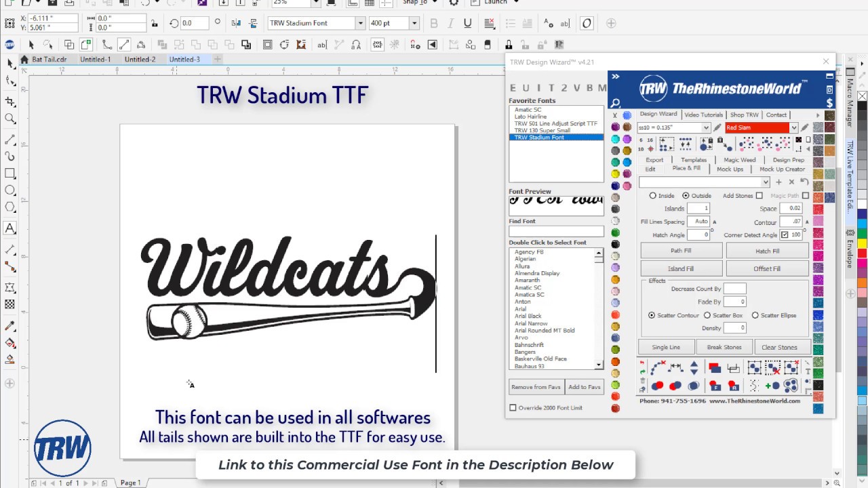Screen dimensions: 868x488
Task: Click the red and blue rectangles order icon
Action: coord(714,368)
